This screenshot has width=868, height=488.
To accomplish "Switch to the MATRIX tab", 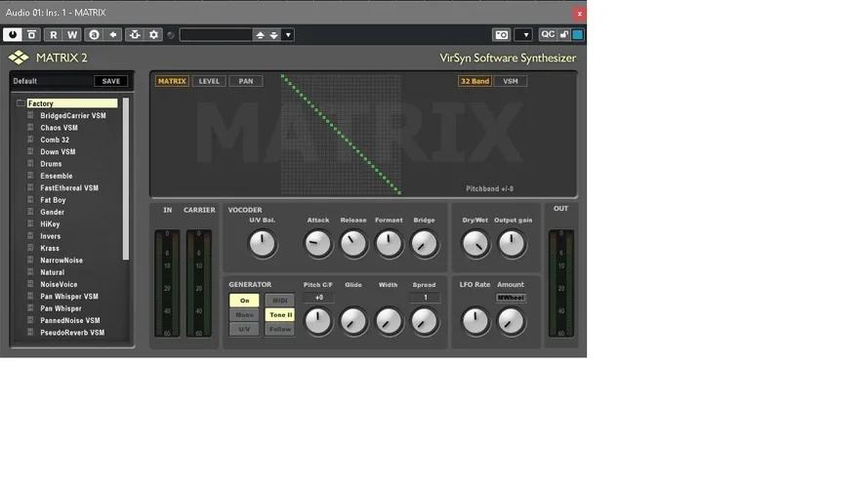I will 172,81.
